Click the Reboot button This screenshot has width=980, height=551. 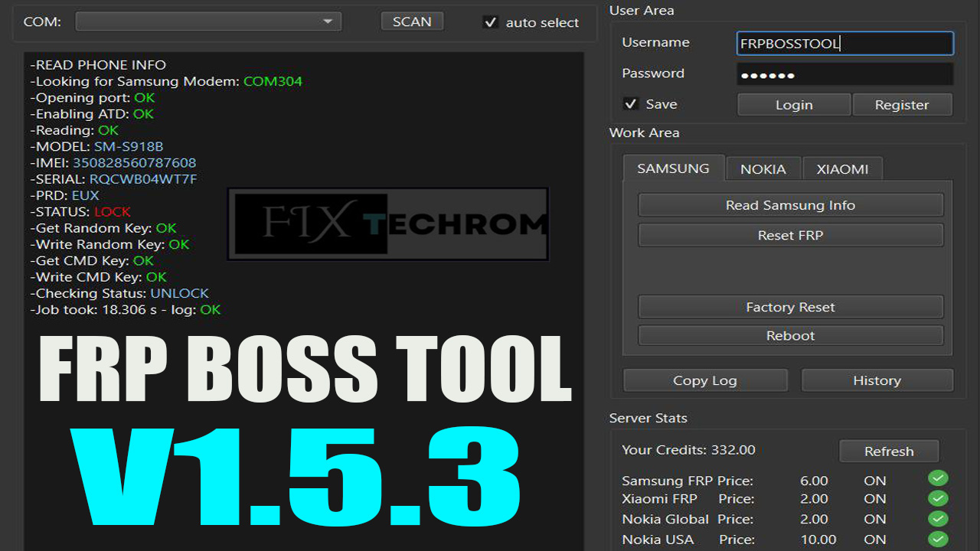(x=790, y=336)
